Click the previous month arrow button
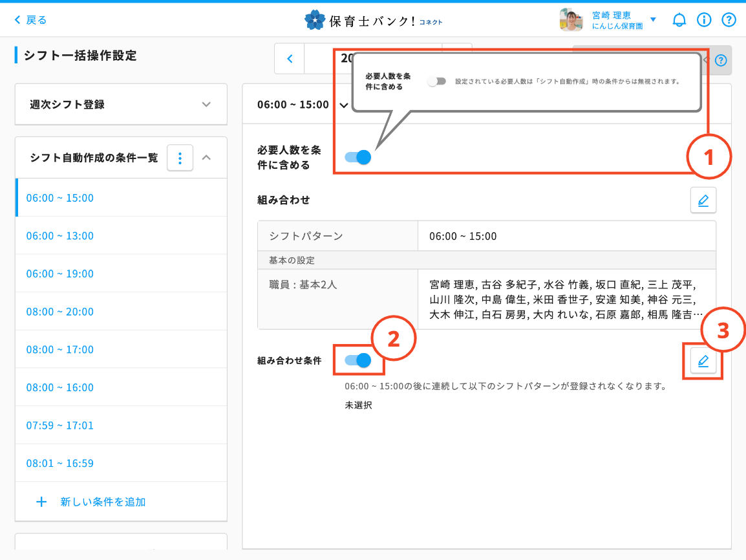746x560 pixels. 290,59
